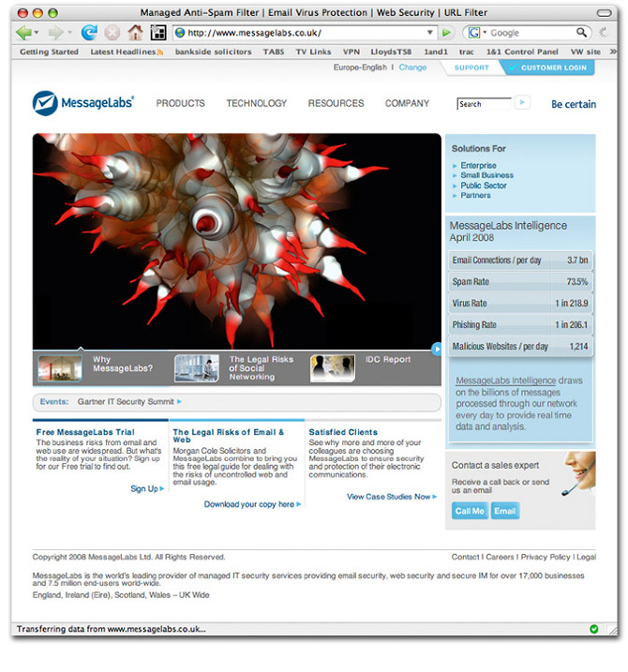Image resolution: width=628 pixels, height=672 pixels.
Task: Click the Sign Up link
Action: [147, 488]
